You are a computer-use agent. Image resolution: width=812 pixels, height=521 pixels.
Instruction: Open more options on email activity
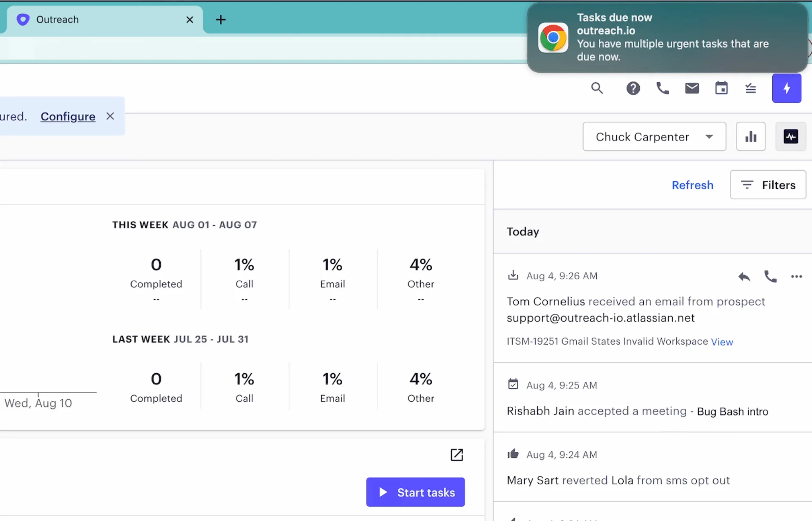(x=796, y=277)
